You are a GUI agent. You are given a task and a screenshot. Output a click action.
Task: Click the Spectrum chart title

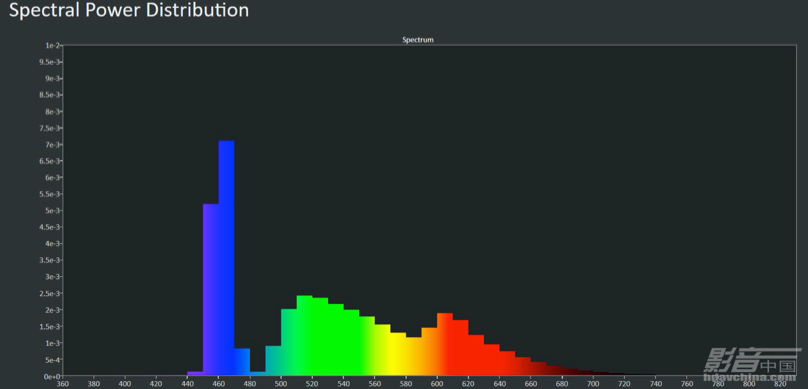[418, 40]
